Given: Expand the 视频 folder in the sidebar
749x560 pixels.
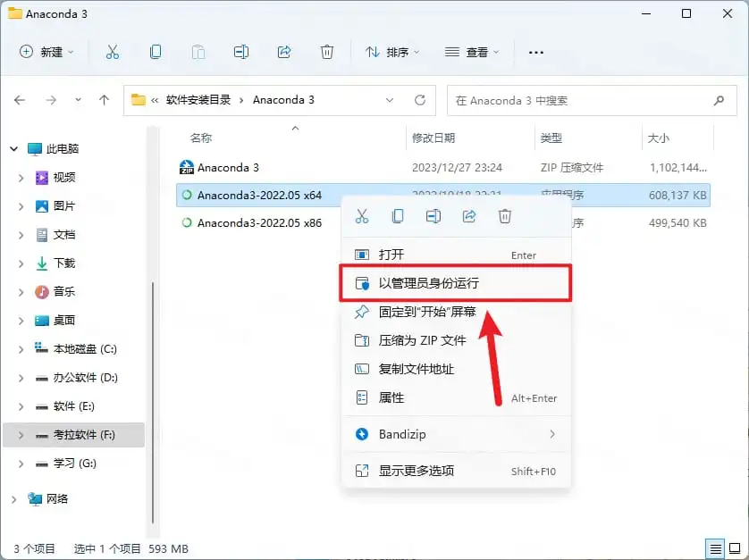Looking at the screenshot, I should point(21,178).
